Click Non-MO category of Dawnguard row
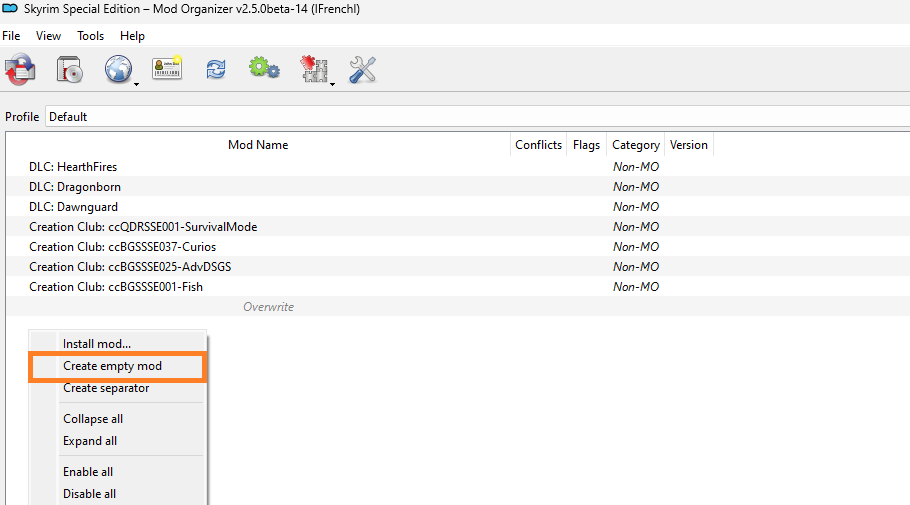 tap(636, 207)
